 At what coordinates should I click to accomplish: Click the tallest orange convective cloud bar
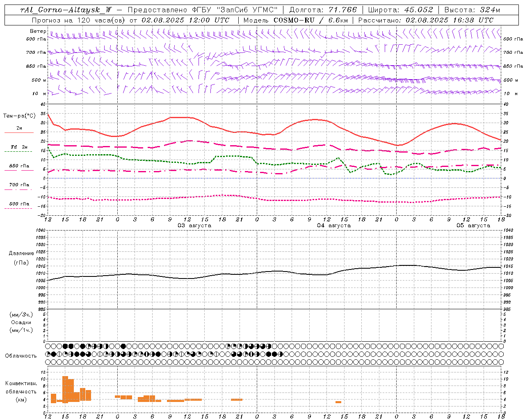[x=65, y=389]
